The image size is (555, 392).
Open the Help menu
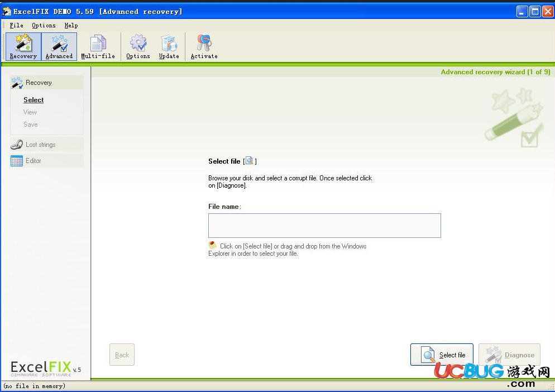point(71,26)
